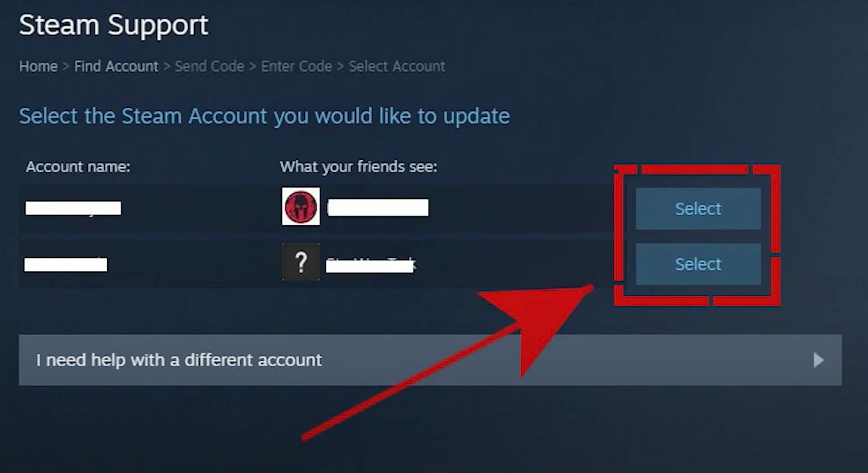Open the Send Code breadcrumb step
This screenshot has width=868, height=473.
coord(209,66)
